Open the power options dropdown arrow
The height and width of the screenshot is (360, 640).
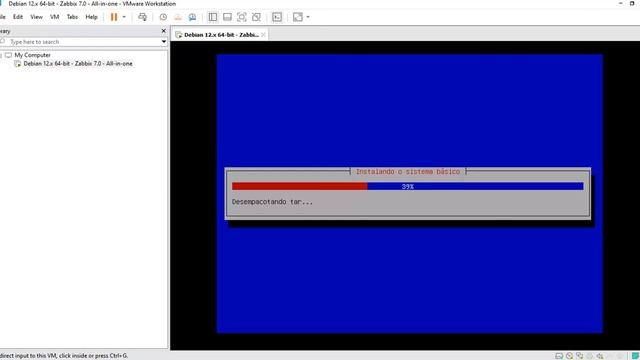[124, 17]
